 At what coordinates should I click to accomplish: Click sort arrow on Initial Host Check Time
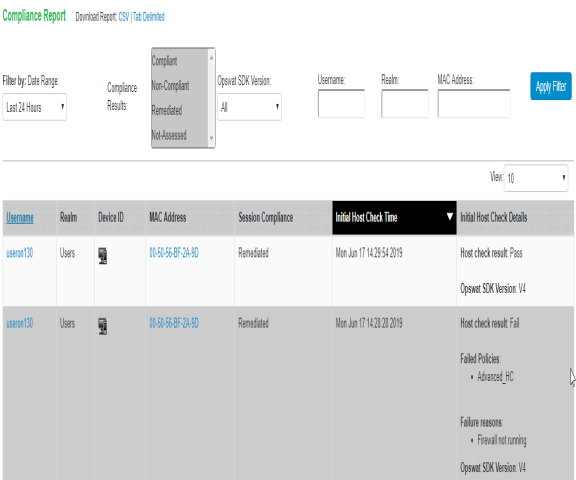coord(449,216)
